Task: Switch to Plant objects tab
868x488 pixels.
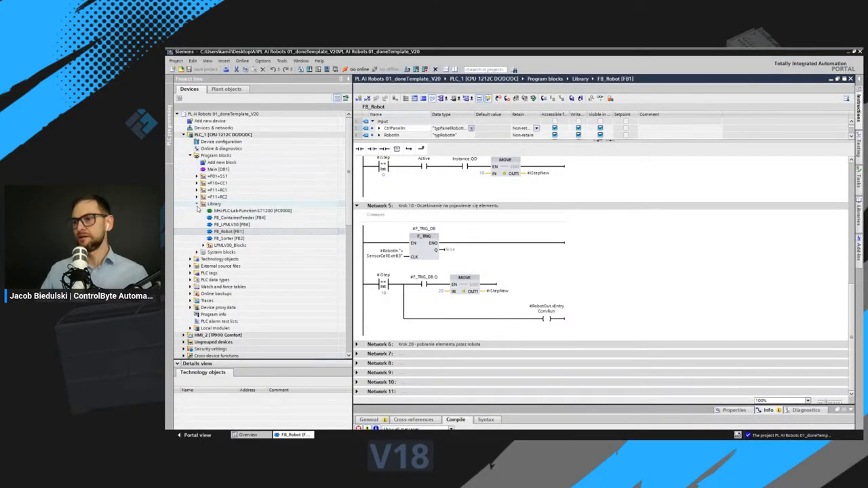Action: coord(226,89)
